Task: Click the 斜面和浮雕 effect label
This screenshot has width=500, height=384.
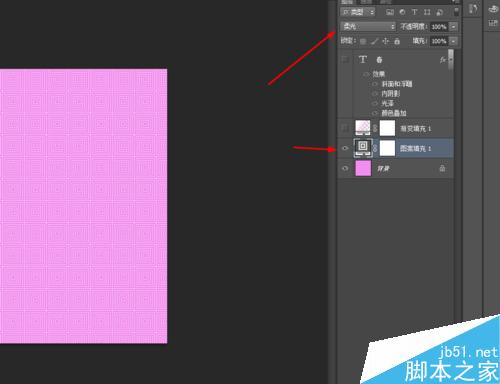Action: click(397, 84)
